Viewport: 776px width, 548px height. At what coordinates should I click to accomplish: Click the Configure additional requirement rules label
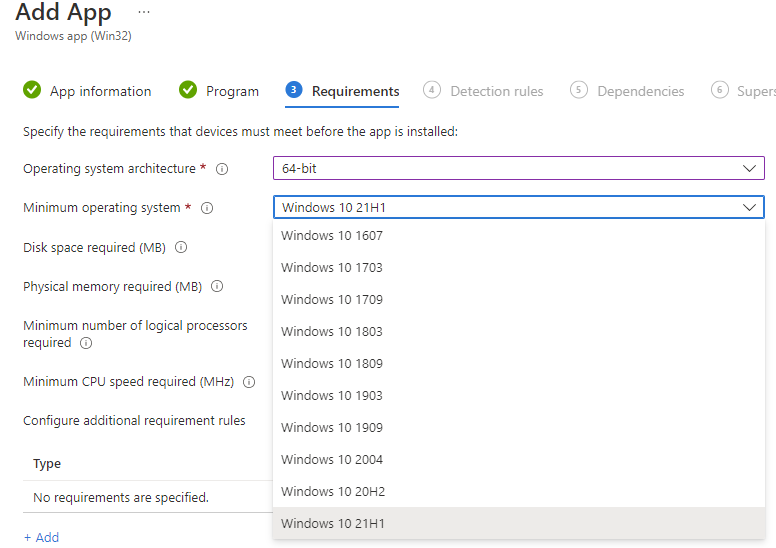tap(134, 421)
